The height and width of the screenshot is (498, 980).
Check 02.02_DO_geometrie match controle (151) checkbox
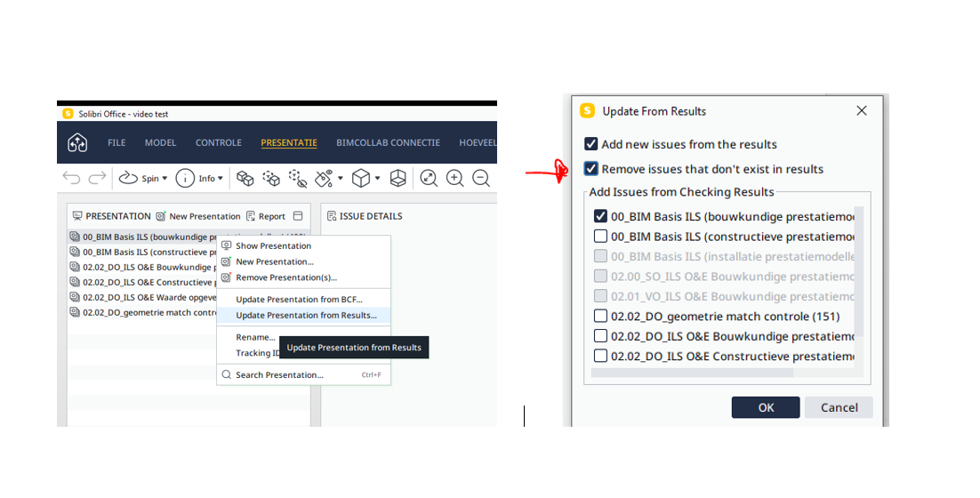click(600, 317)
